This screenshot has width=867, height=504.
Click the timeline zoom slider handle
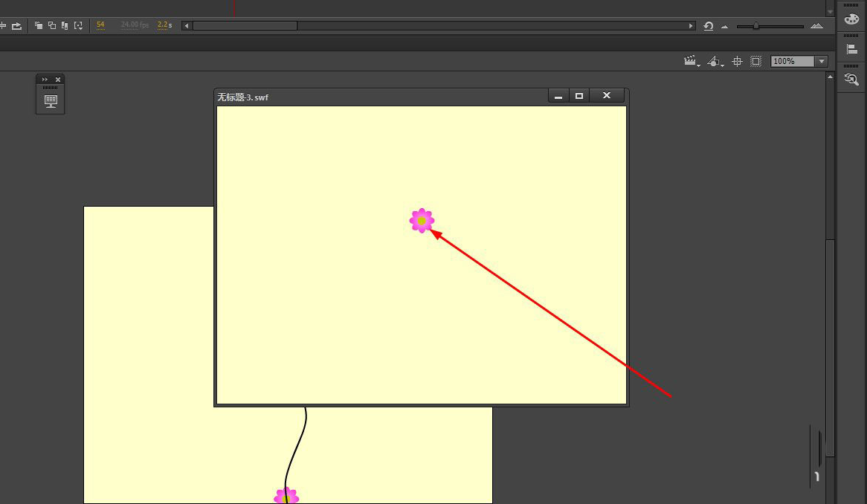click(x=756, y=26)
